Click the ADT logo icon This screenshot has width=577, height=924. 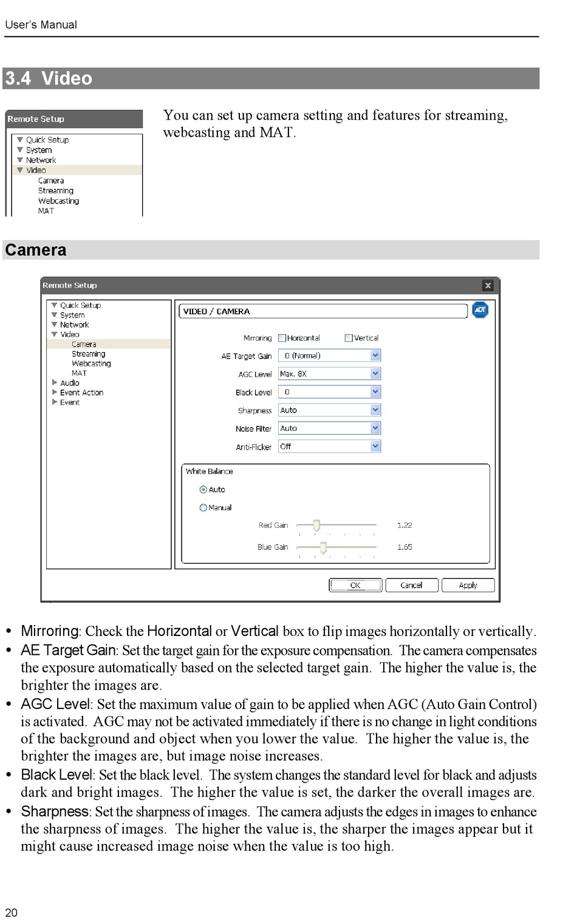[x=480, y=310]
